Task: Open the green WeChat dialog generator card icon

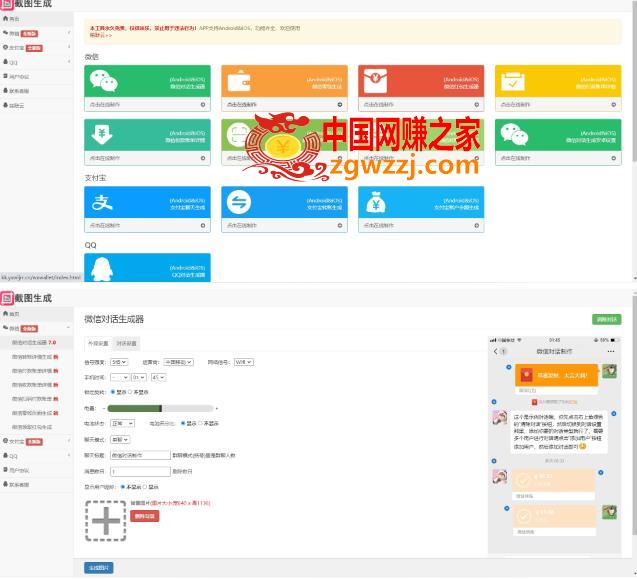Action: pos(104,80)
